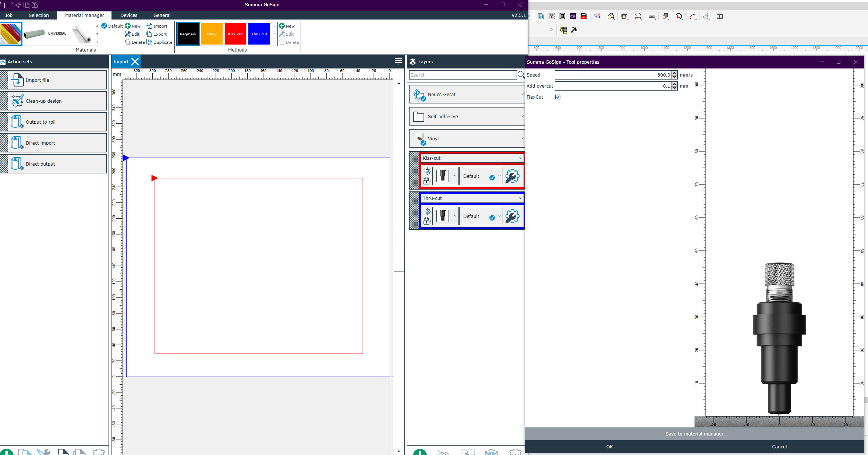Viewport: 868px width, 455px height.
Task: Click the Direct output action icon
Action: (x=17, y=164)
